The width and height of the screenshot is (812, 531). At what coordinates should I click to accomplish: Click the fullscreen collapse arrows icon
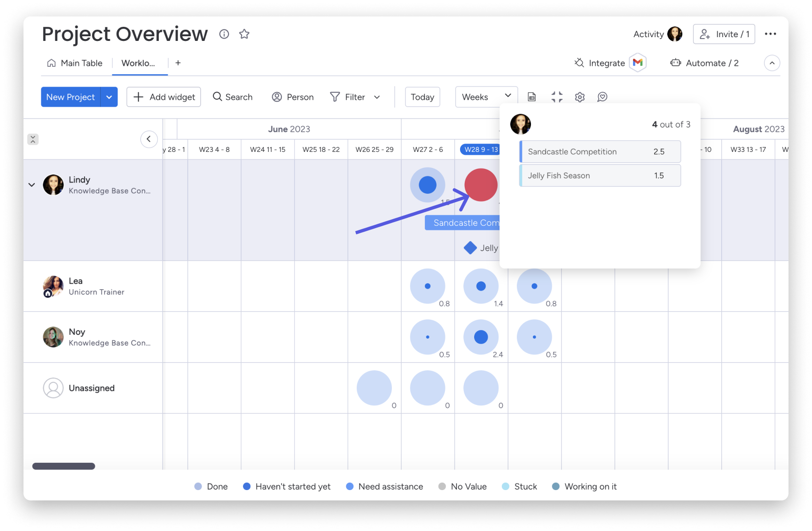(x=557, y=97)
